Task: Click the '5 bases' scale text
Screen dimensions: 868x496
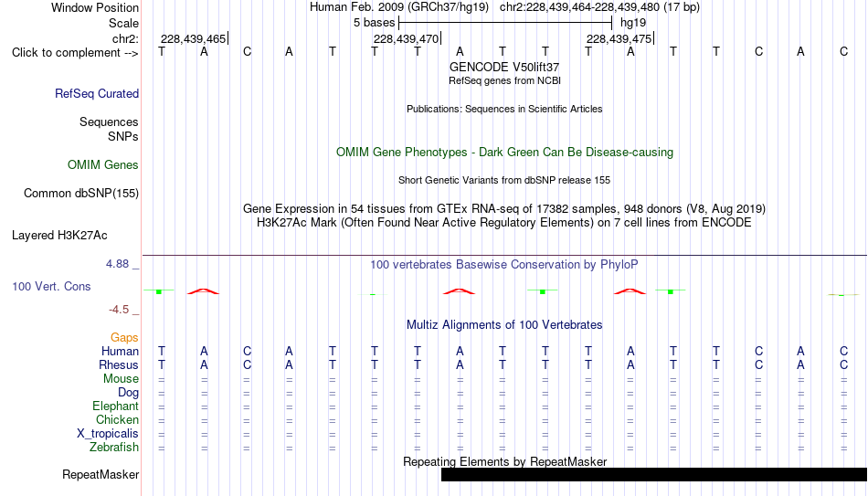Action: coord(375,23)
